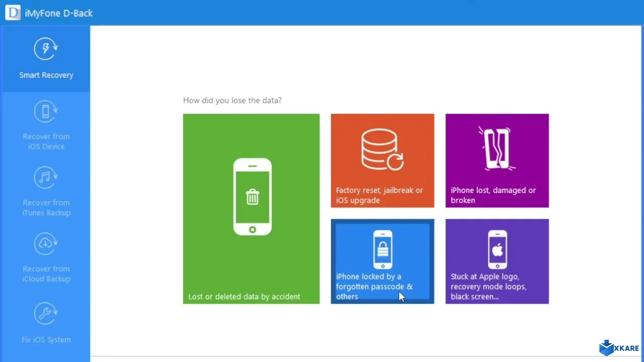Switch to Recover from iOS Device tab
The image size is (644, 362).
click(x=46, y=141)
